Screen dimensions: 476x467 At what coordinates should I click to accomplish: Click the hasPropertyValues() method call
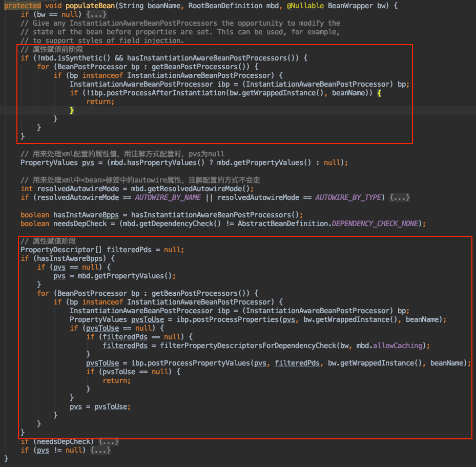click(x=152, y=163)
